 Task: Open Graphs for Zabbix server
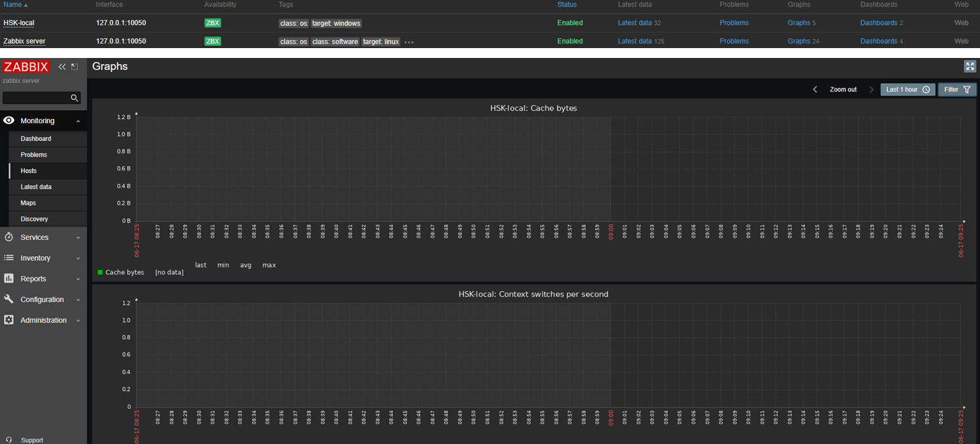tap(799, 42)
